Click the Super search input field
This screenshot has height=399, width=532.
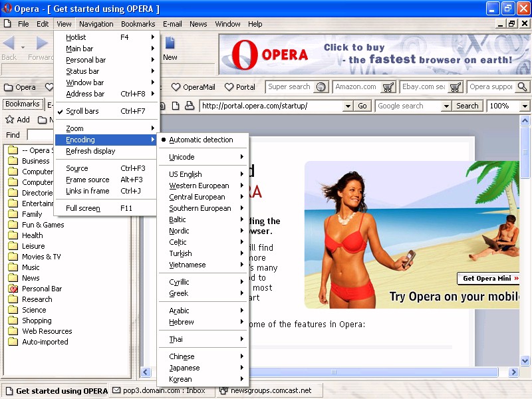[x=290, y=87]
